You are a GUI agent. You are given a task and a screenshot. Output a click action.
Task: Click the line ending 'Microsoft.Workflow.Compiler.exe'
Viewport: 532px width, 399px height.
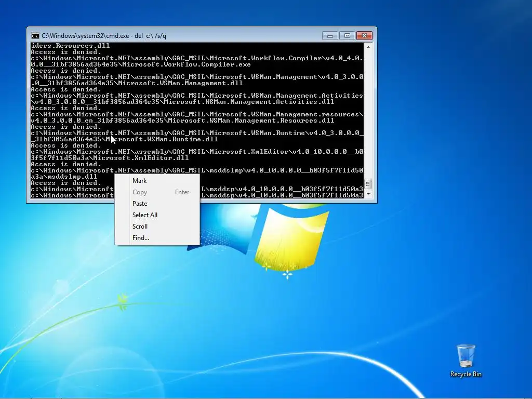141,64
